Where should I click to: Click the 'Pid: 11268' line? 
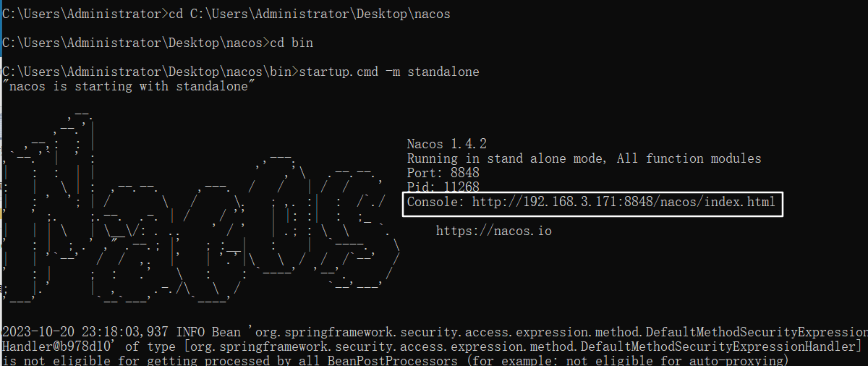pyautogui.click(x=443, y=187)
